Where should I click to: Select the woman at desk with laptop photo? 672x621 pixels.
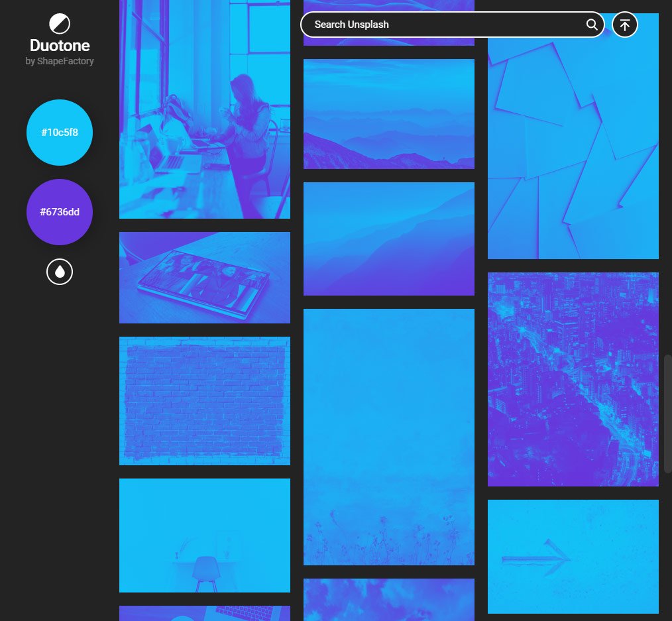click(x=204, y=109)
